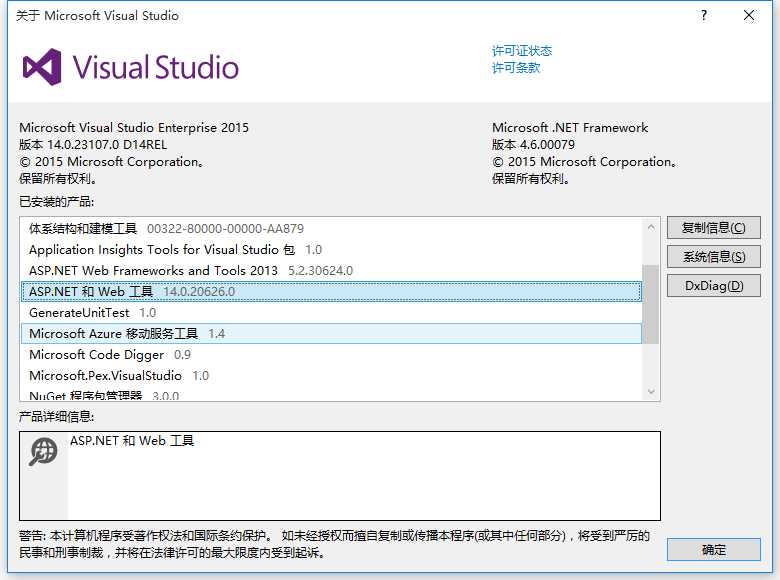
Task: Click the ASP.NET 和 Web 工具 product detail text
Action: tap(132, 441)
